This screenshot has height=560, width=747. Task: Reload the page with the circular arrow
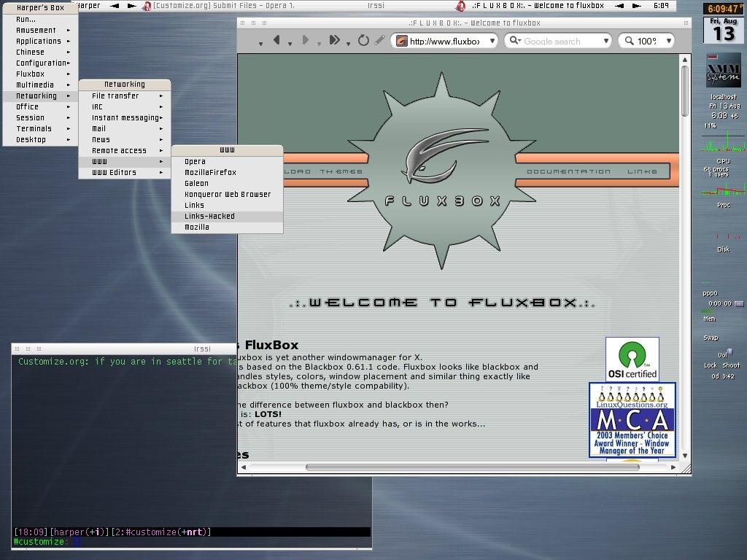point(363,41)
